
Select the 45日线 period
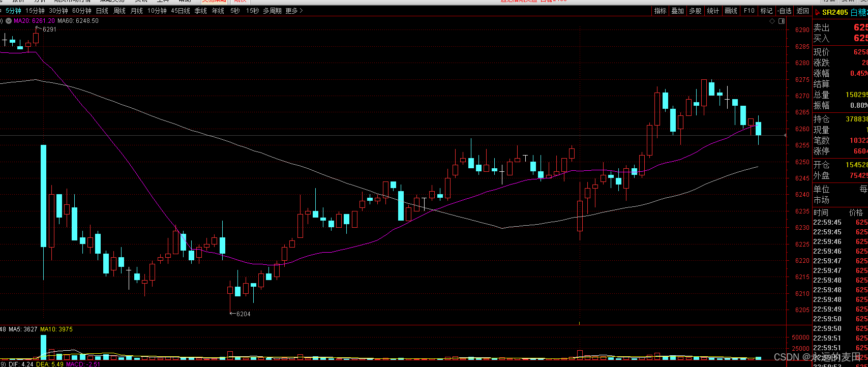coord(181,11)
